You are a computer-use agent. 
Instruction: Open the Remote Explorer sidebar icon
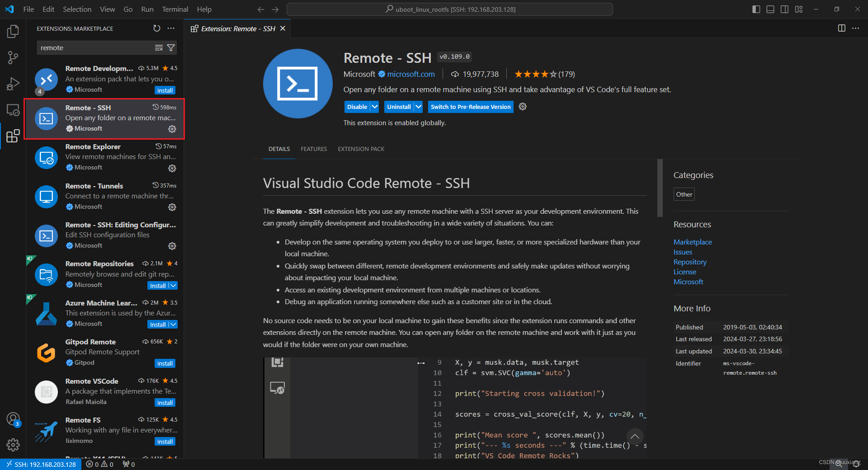coord(13,110)
